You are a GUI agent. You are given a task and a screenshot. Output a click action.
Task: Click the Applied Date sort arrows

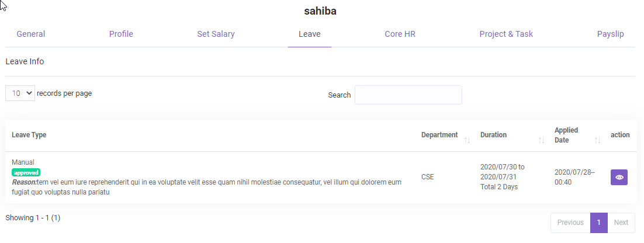click(597, 140)
